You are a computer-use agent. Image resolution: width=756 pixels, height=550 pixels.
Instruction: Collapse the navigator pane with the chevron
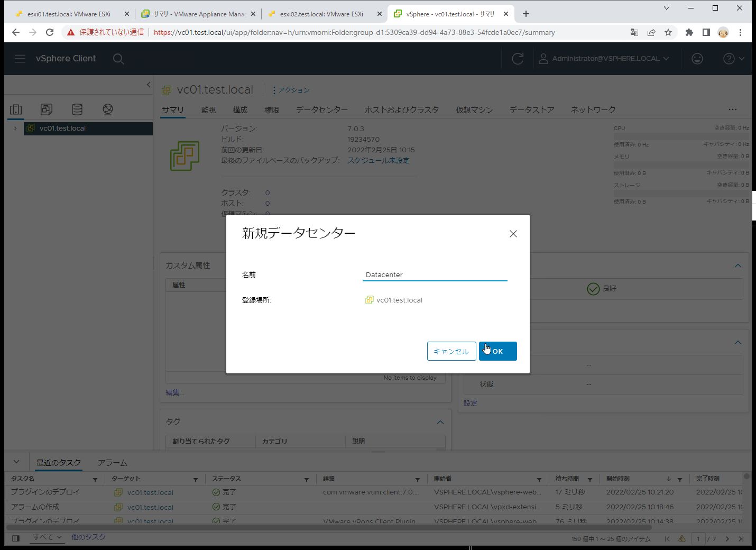[149, 85]
